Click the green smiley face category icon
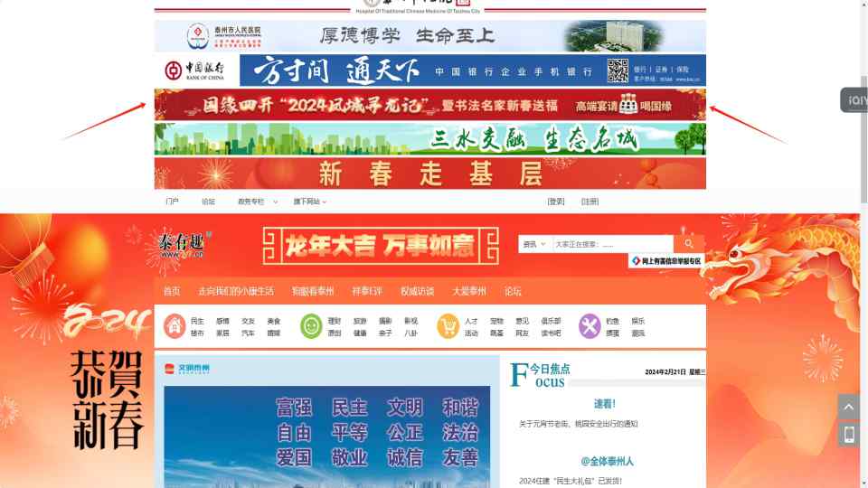Screen dimensions: 868x488 tap(311, 326)
